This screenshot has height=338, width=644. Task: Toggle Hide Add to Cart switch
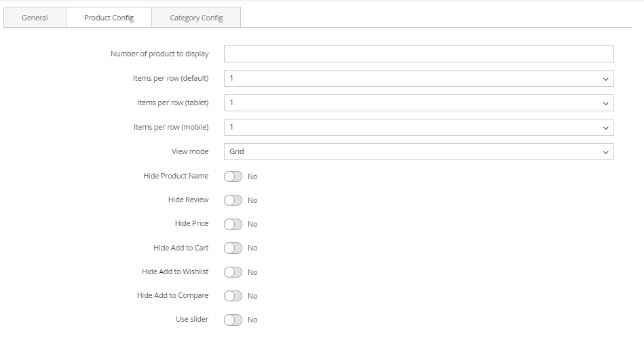233,248
